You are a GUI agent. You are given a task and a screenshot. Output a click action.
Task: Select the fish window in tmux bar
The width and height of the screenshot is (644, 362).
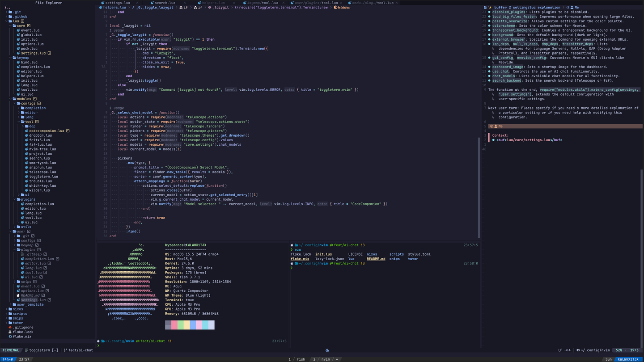point(297,359)
